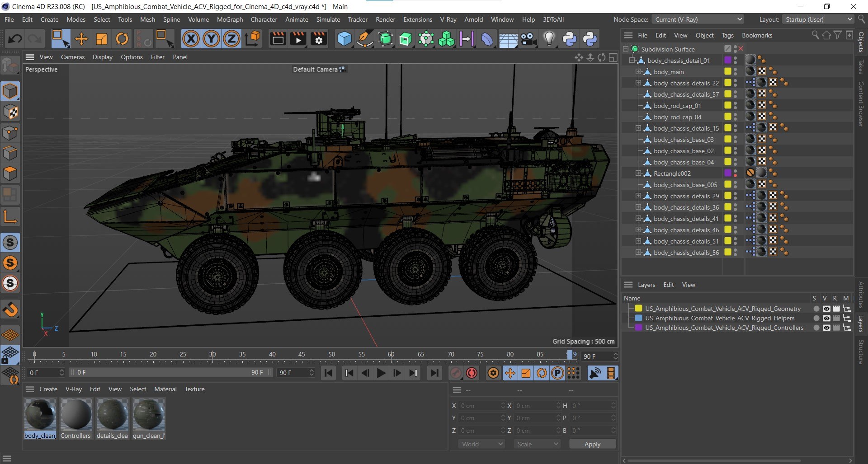Enable Make Editable mode icon
Screen dimensions: 868x464
coord(10,66)
